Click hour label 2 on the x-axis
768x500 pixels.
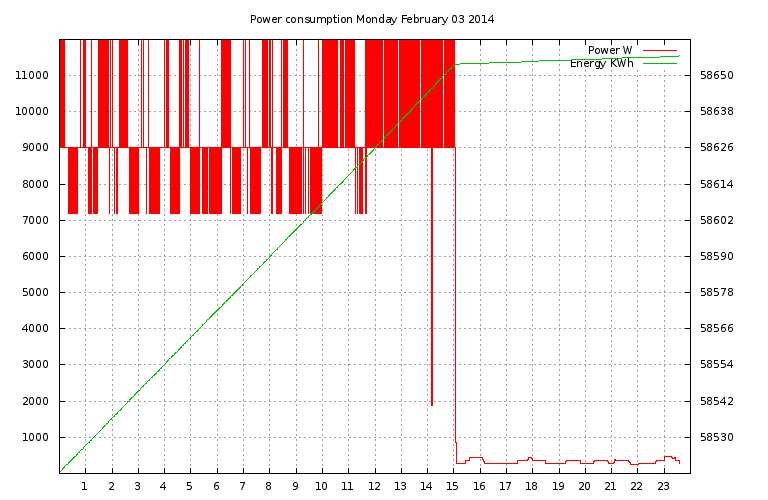tap(111, 486)
